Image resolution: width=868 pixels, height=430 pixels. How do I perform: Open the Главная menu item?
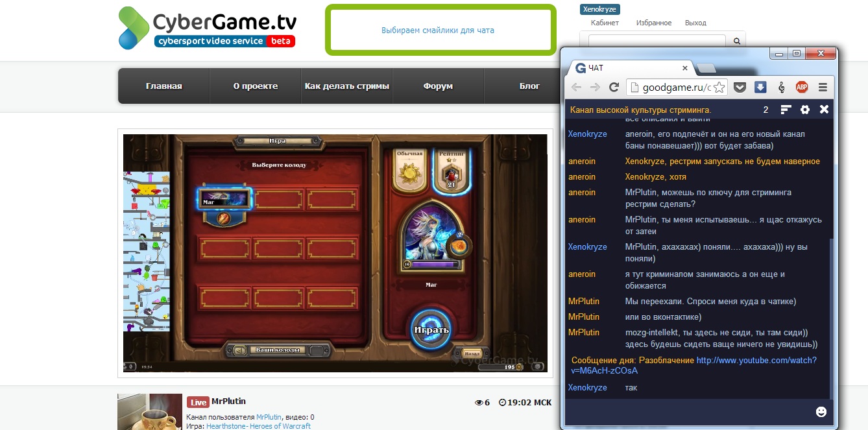tap(163, 86)
